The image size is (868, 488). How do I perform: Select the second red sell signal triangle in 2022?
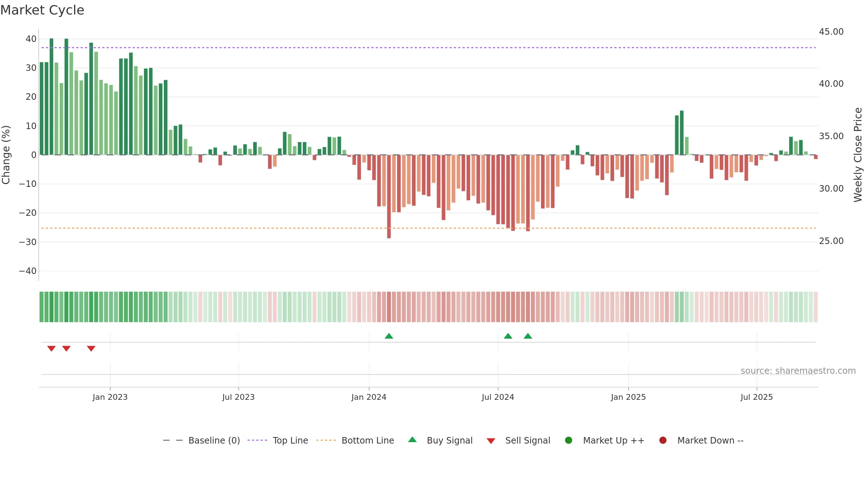point(66,348)
